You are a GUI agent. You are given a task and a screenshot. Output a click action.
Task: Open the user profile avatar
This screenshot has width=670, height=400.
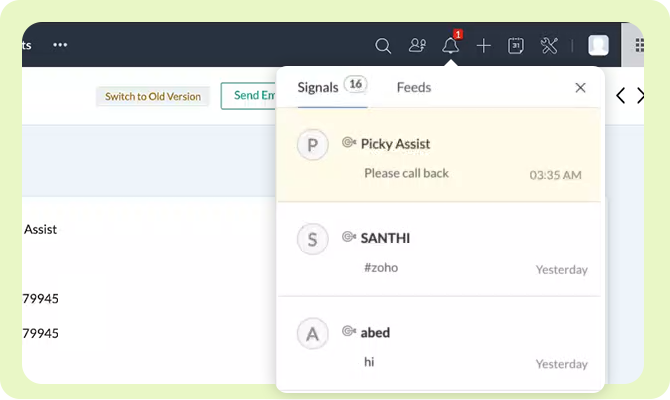598,45
